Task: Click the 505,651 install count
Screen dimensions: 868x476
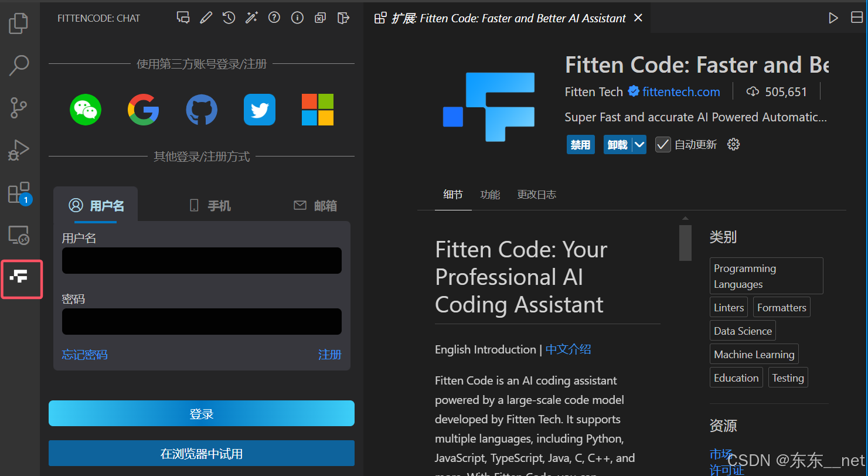Action: 777,91
